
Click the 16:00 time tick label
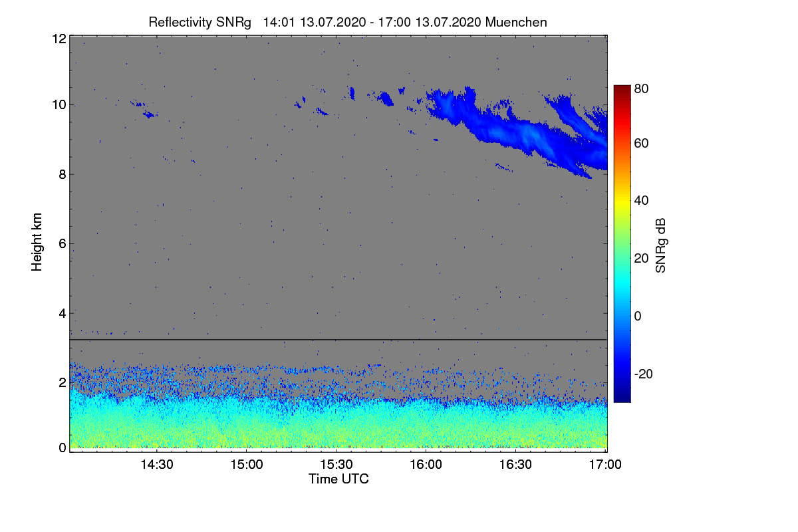point(426,465)
